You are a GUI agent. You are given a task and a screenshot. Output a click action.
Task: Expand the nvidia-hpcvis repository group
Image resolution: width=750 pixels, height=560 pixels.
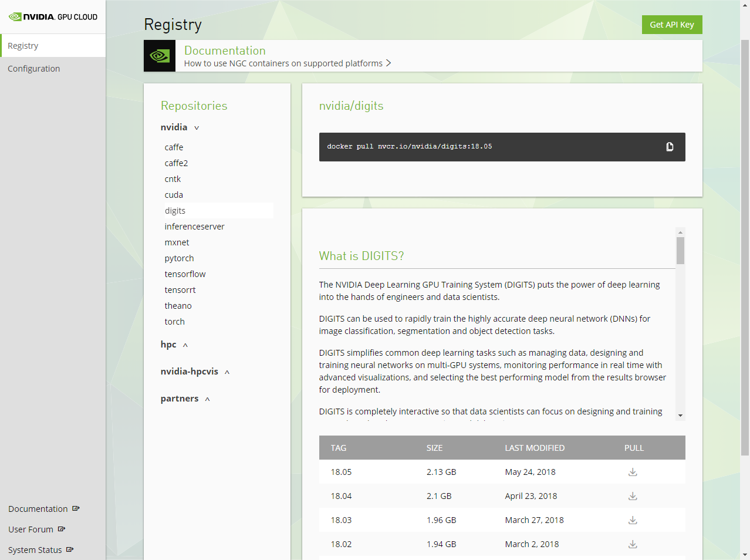click(227, 372)
